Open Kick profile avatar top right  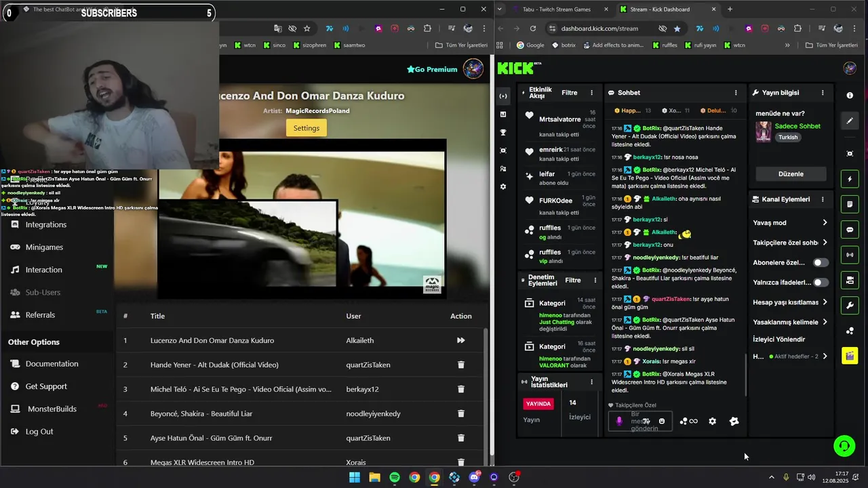pyautogui.click(x=850, y=68)
